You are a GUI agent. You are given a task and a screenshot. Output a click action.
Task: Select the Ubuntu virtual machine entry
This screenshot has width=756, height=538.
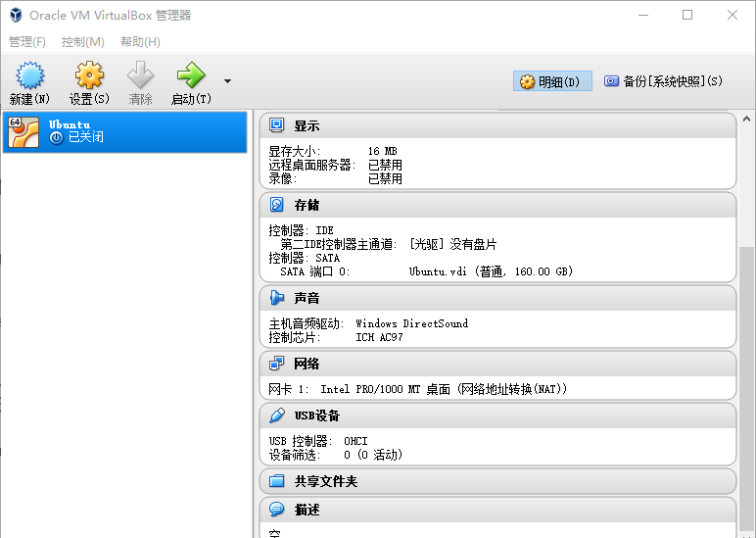(x=124, y=131)
